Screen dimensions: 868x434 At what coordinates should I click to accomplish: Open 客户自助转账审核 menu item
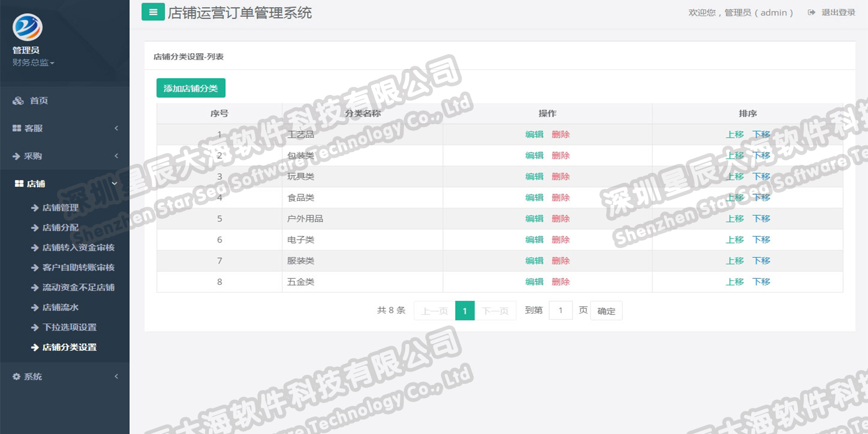point(79,267)
